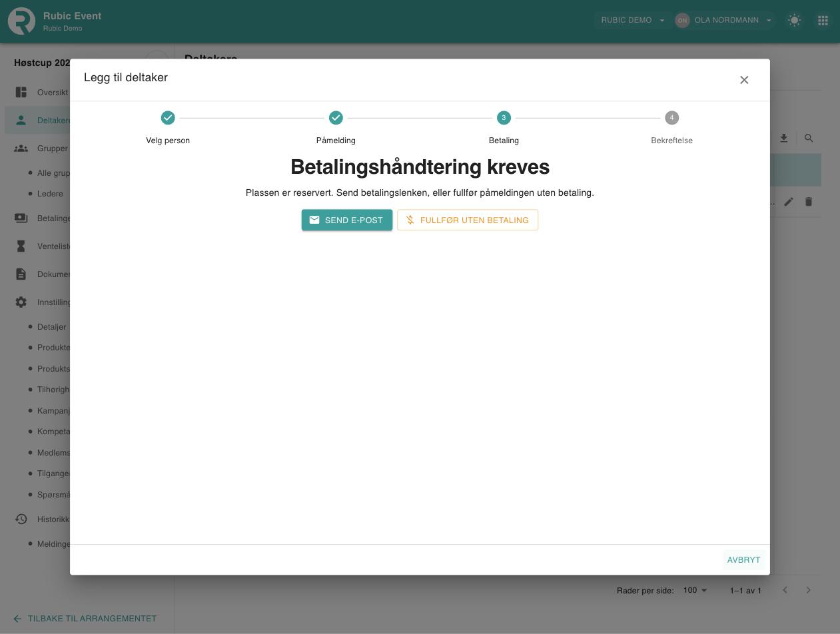Click the ON user avatar
The height and width of the screenshot is (634, 840).
point(682,21)
